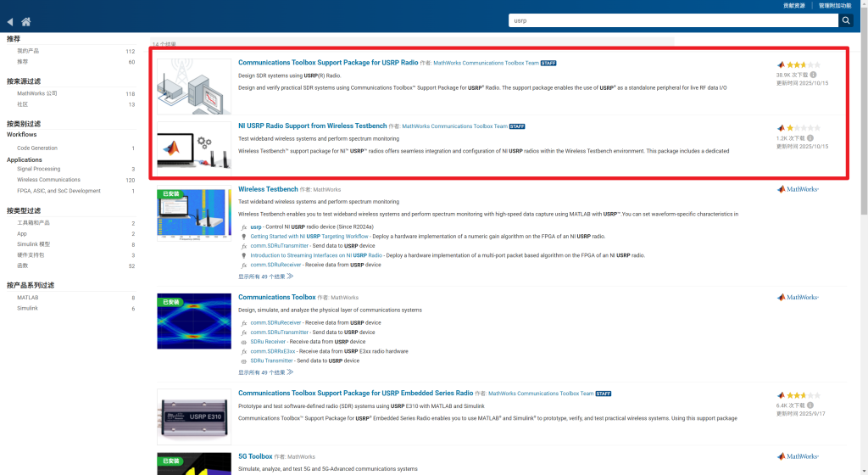
Task: Go to Add-On Explorer home icon
Action: tap(26, 21)
